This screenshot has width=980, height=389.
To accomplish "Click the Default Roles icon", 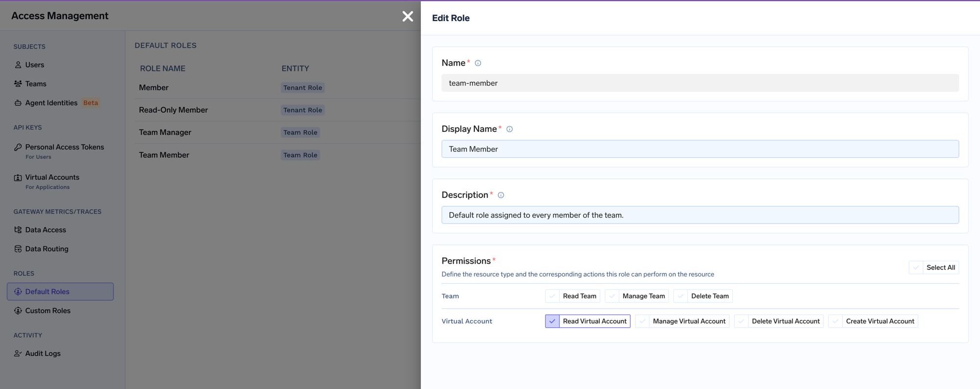I will (18, 292).
